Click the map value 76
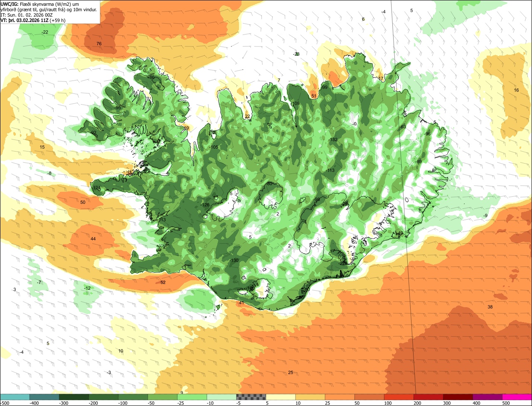 99,44
